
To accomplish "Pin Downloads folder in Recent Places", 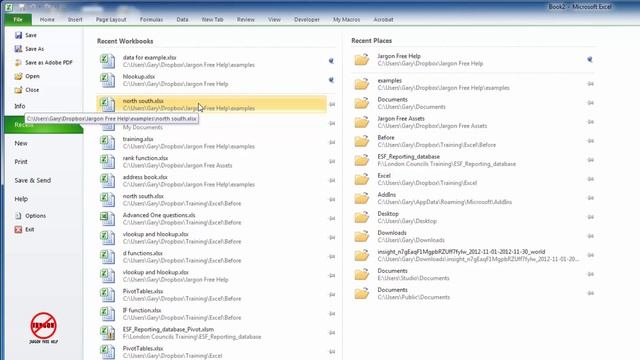I will tap(590, 236).
